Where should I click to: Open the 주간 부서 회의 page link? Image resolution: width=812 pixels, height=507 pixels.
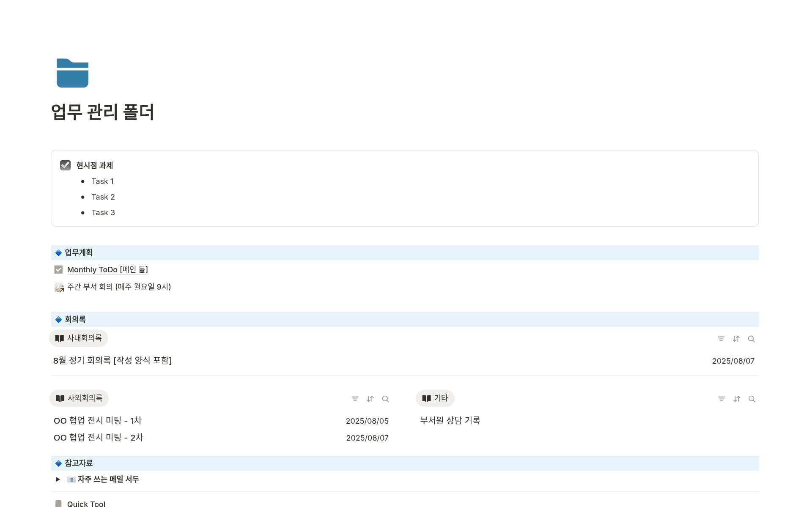click(x=119, y=287)
